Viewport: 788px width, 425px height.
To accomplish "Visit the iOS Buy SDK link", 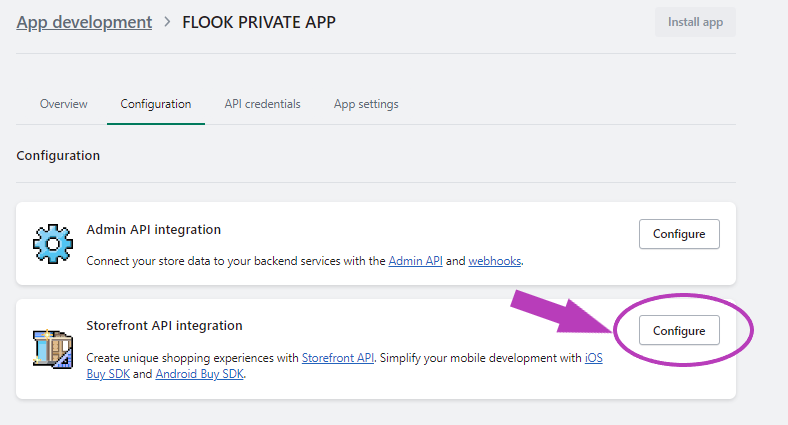I will [x=593, y=357].
